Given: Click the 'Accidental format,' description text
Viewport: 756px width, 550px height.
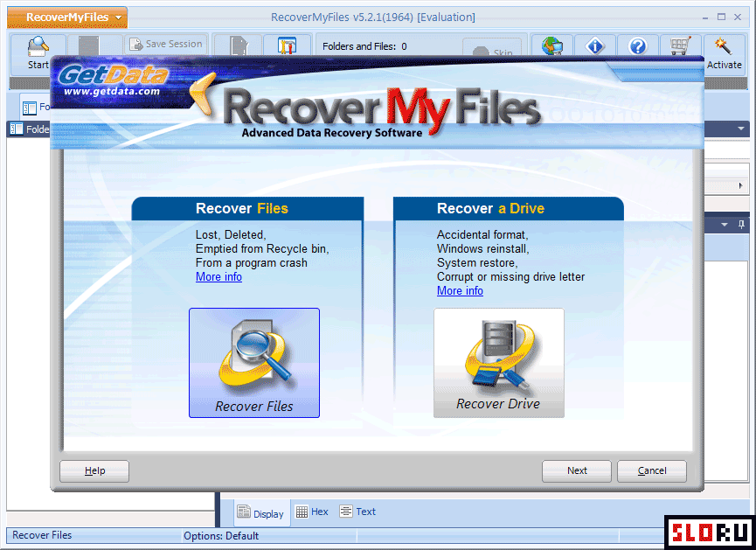Looking at the screenshot, I should tap(482, 235).
